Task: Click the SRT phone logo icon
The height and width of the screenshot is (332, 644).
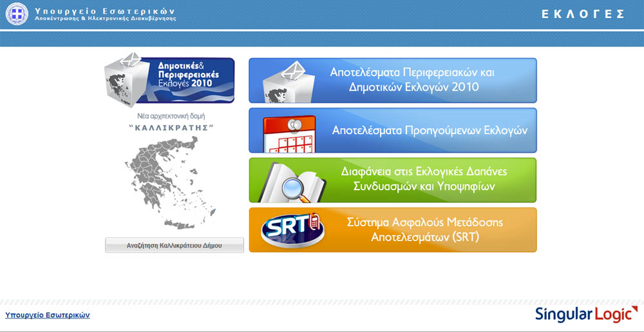Action: point(292,229)
